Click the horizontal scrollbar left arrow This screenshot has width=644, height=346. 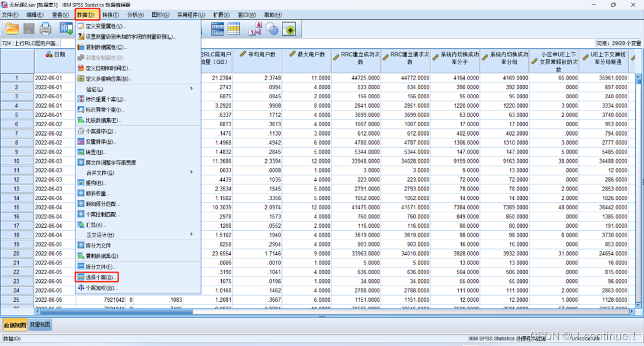click(37, 312)
